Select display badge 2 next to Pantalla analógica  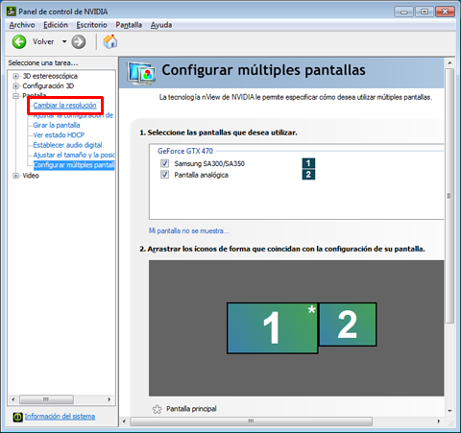pyautogui.click(x=308, y=175)
